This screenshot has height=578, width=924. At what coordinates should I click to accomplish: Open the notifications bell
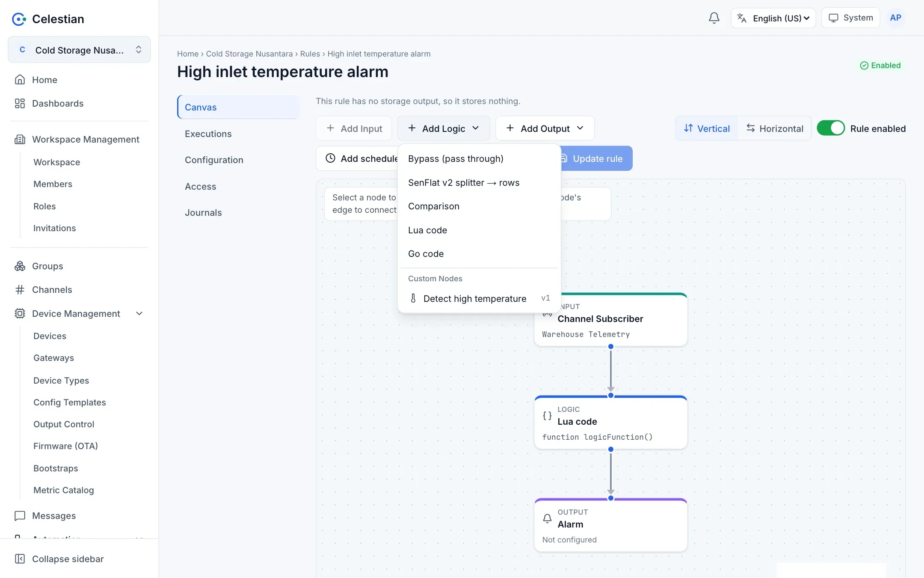[x=714, y=18]
